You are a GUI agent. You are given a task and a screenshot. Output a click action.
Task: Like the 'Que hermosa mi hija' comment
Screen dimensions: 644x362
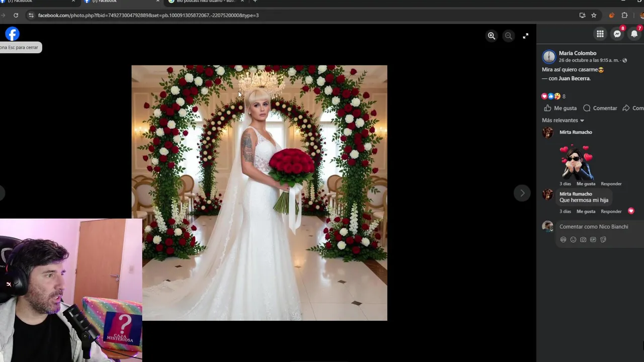[586, 212]
